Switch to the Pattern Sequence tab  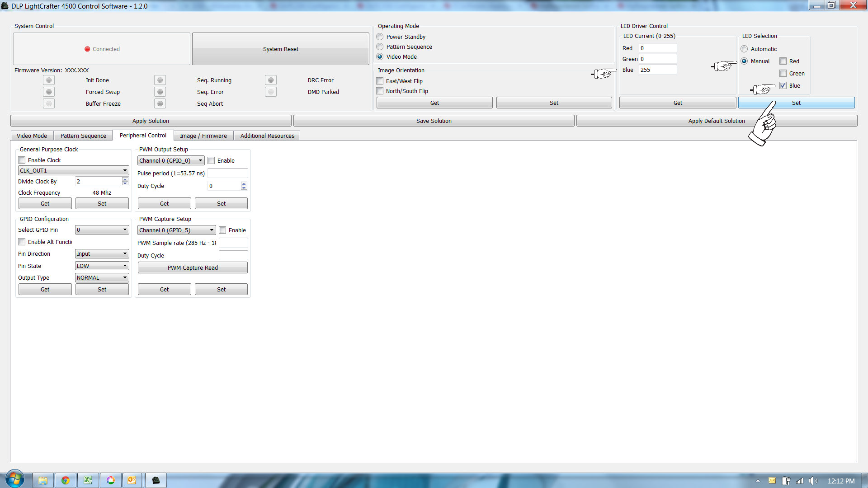coord(83,136)
